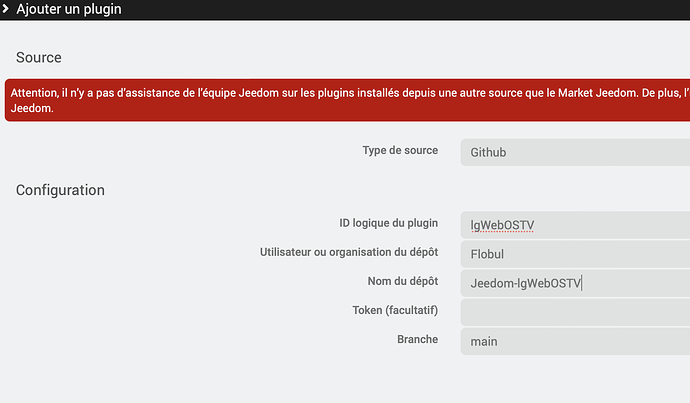690x403 pixels.
Task: Click the Utilisateur ou organisation du dépôt label
Action: tap(349, 252)
